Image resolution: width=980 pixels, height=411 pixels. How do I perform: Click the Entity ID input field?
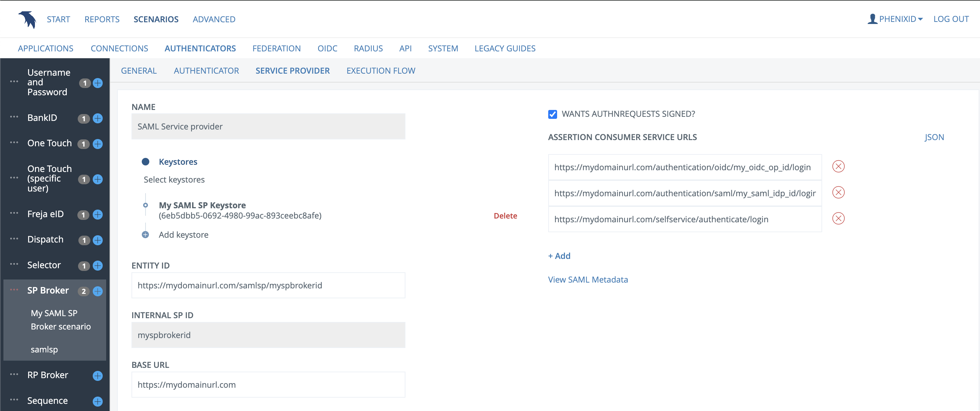(x=268, y=285)
